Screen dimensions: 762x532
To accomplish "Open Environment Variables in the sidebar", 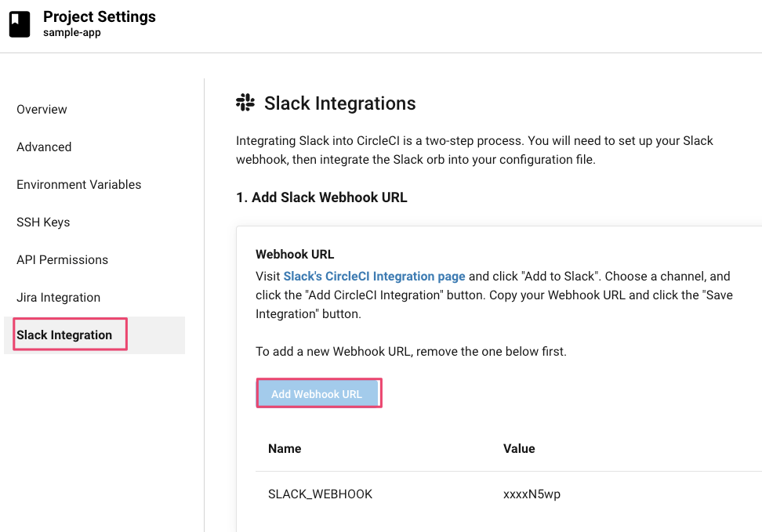I will 78,185.
